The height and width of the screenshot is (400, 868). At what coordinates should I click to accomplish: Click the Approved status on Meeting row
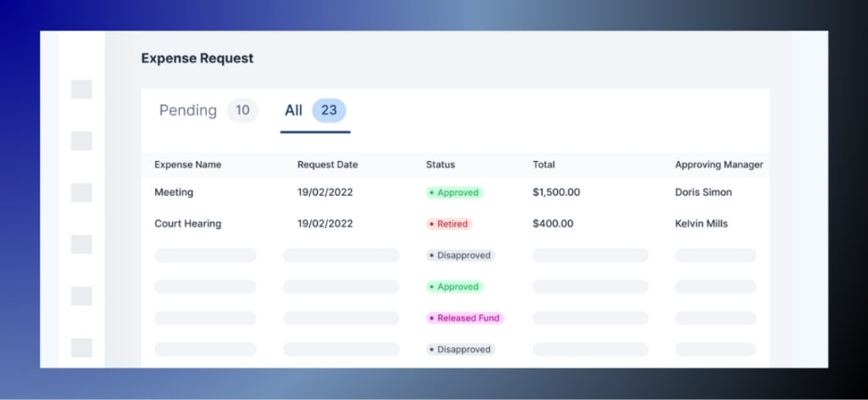tap(454, 192)
